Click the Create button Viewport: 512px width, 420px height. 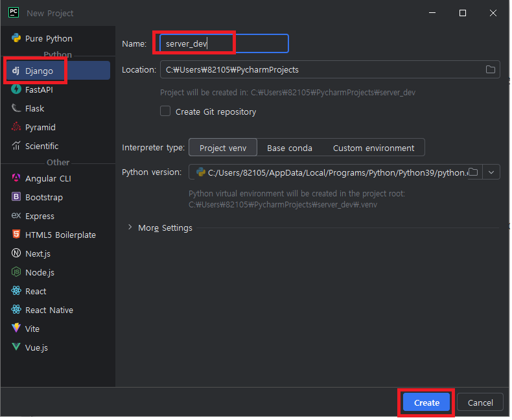(428, 403)
